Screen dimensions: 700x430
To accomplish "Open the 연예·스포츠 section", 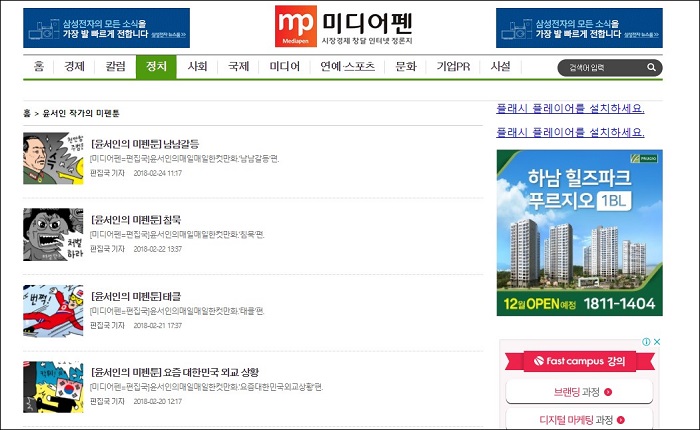I will coord(347,67).
